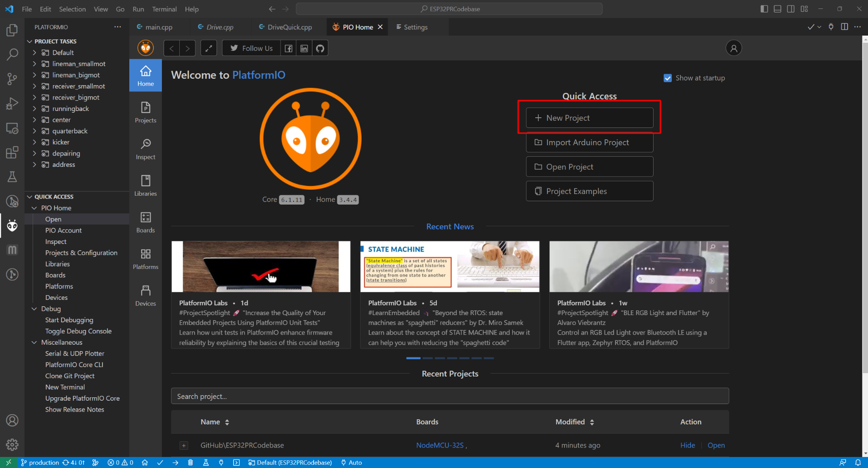Expand the runningback task
The width and height of the screenshot is (868, 468).
34,108
